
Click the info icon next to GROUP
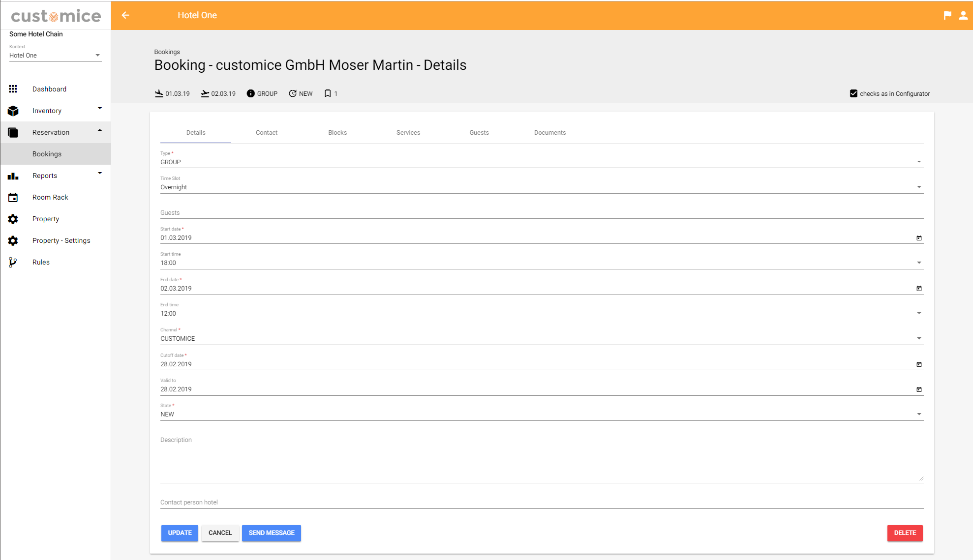coord(251,93)
